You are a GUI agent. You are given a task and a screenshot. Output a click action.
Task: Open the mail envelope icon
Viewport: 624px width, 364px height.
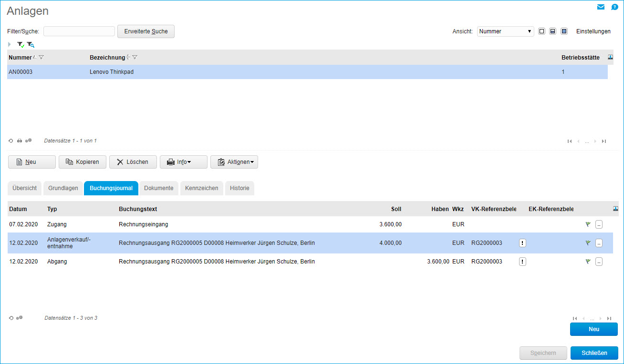pos(601,7)
